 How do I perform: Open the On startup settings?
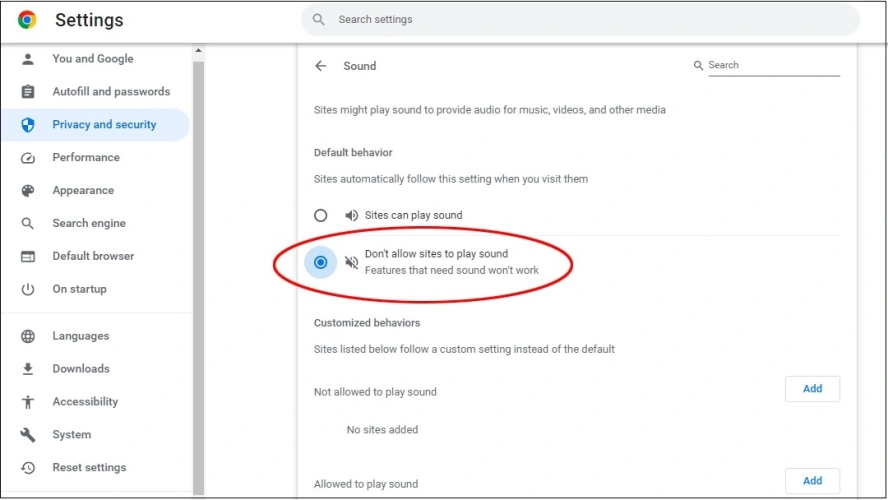(x=79, y=289)
